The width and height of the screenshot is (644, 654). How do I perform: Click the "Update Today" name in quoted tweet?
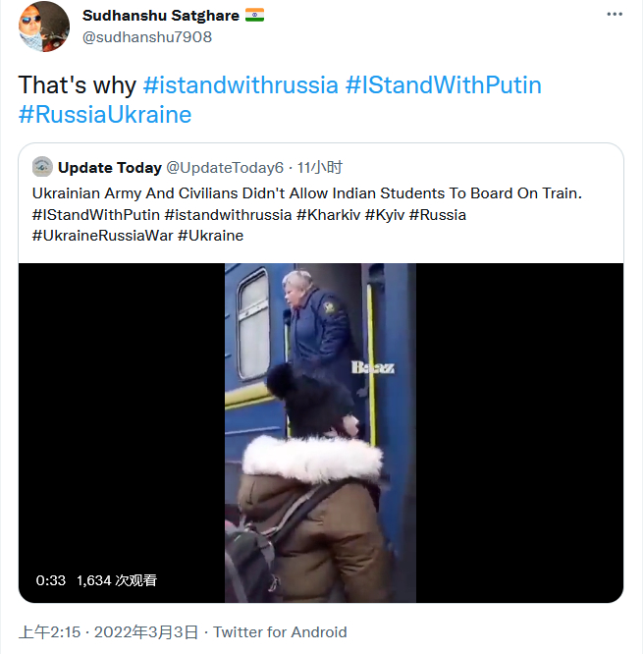click(x=110, y=167)
